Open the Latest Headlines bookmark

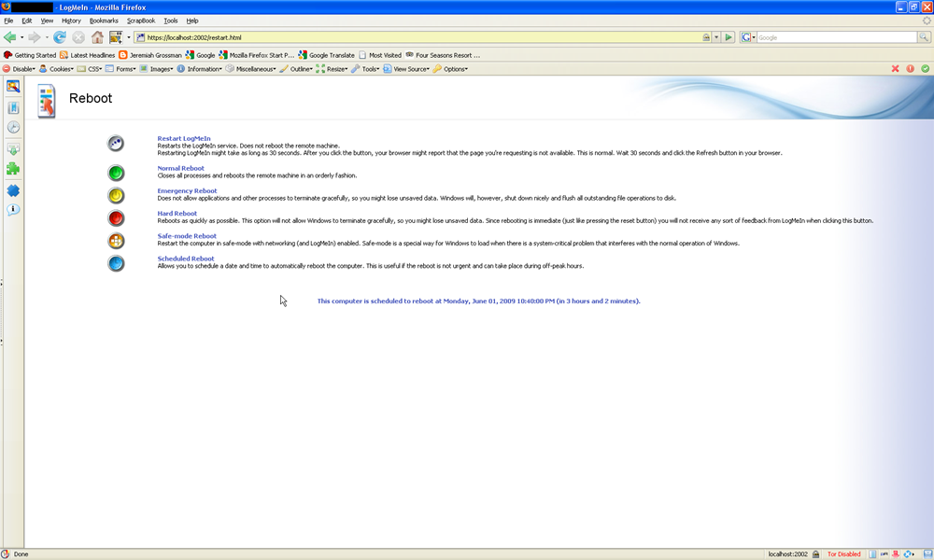click(87, 55)
